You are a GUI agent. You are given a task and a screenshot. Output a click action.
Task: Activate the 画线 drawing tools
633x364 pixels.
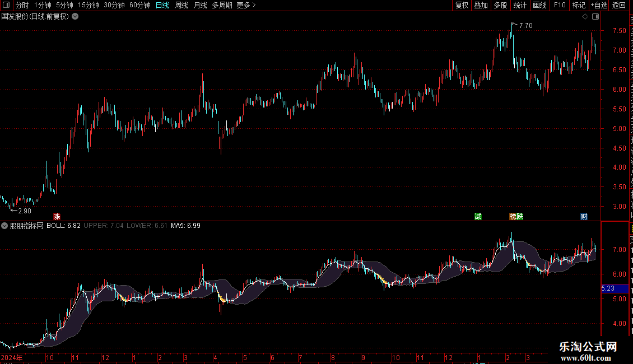(x=540, y=5)
